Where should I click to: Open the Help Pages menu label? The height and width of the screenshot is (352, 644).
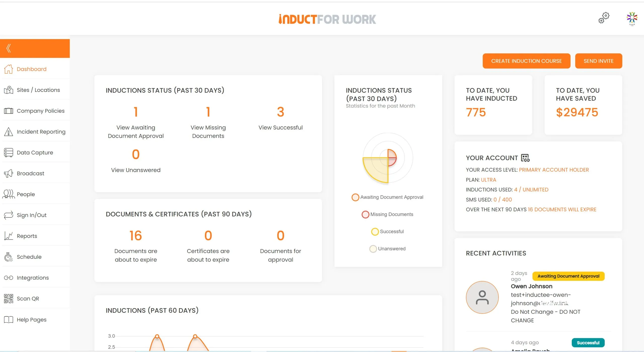pyautogui.click(x=31, y=320)
